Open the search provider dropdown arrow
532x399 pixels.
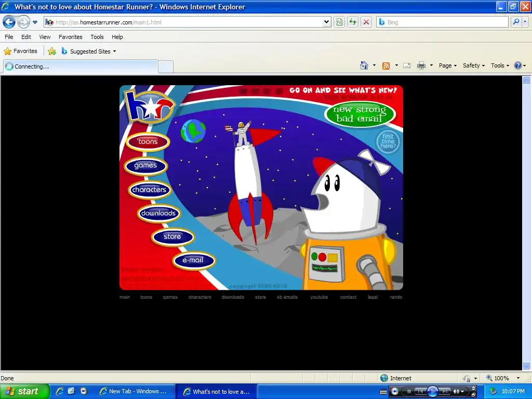click(525, 22)
